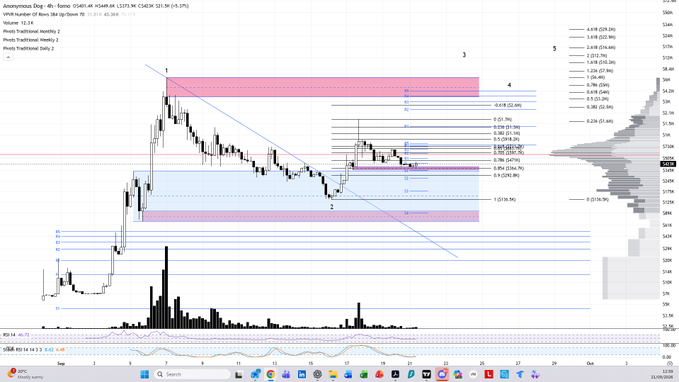Image resolution: width=679 pixels, height=382 pixels.
Task: Open Task View from the taskbar
Action: pyautogui.click(x=239, y=374)
